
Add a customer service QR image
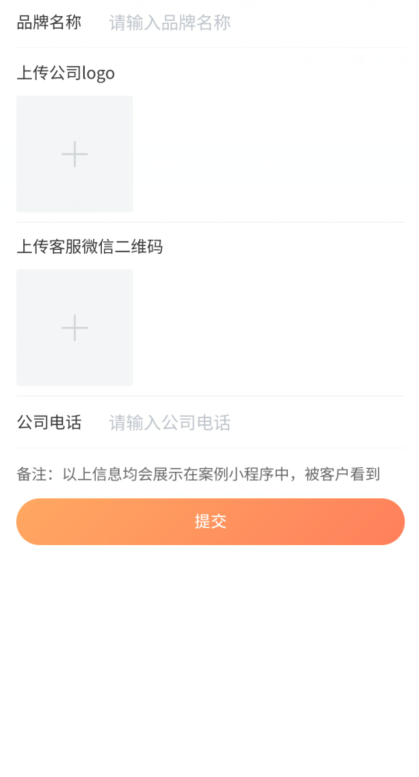coord(75,328)
